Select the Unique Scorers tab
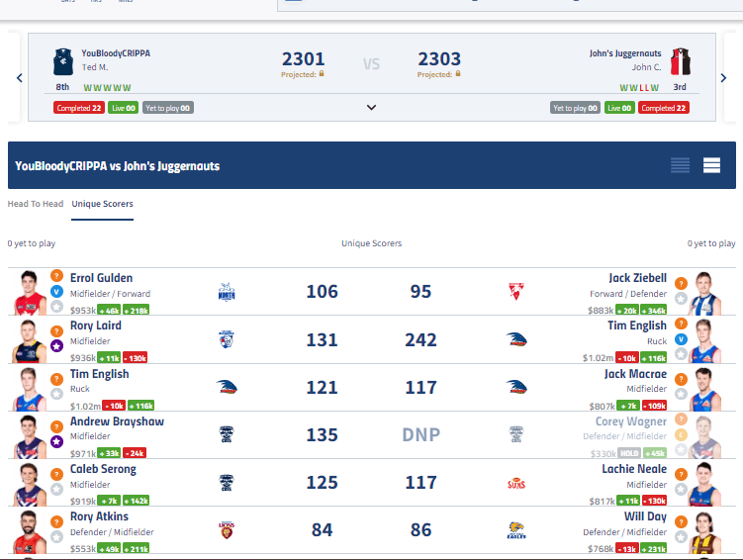The height and width of the screenshot is (560, 743). coord(102,204)
